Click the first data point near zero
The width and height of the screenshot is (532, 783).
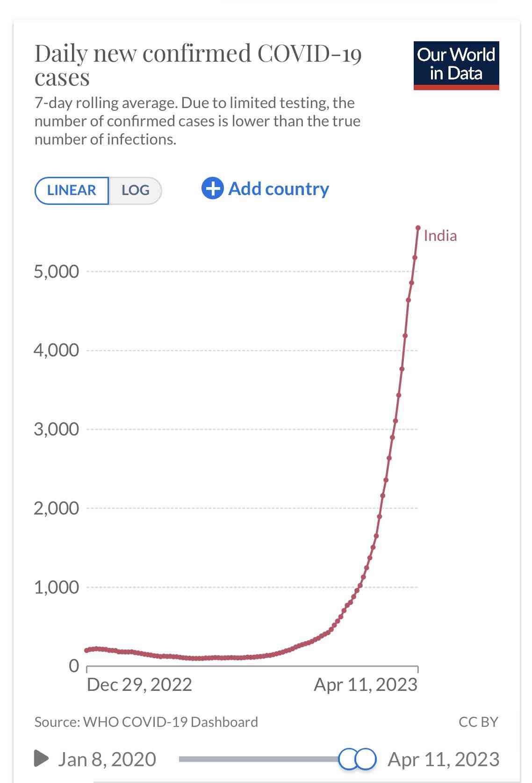(x=86, y=650)
